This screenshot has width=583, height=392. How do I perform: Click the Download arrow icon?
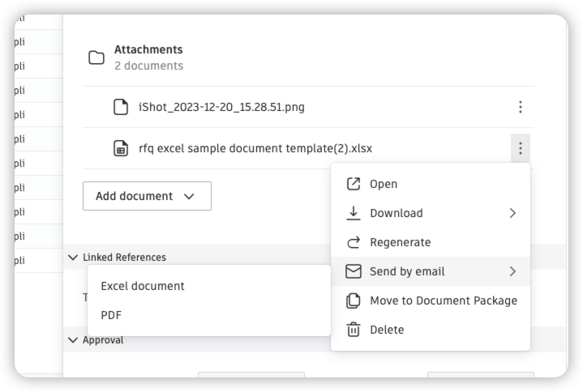pos(354,213)
